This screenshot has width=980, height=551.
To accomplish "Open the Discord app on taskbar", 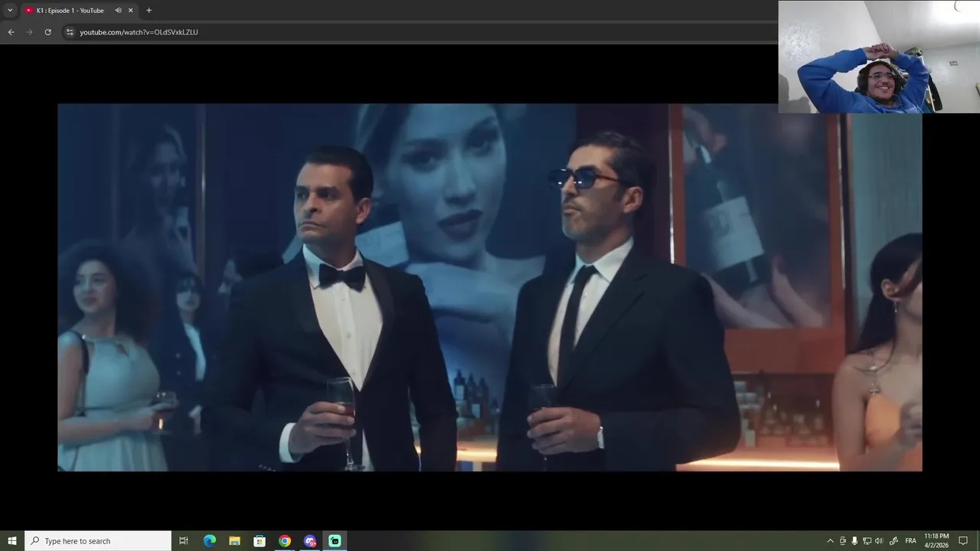I will pos(309,541).
